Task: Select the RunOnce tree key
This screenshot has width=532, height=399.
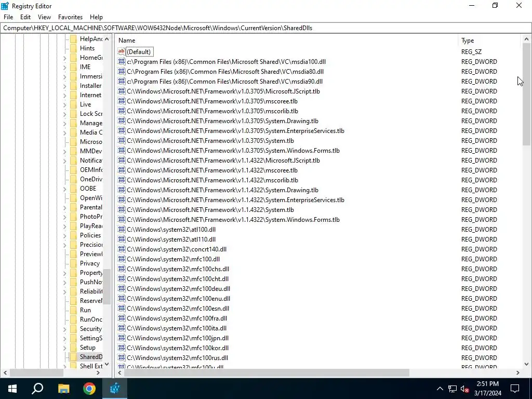Action: click(x=91, y=320)
